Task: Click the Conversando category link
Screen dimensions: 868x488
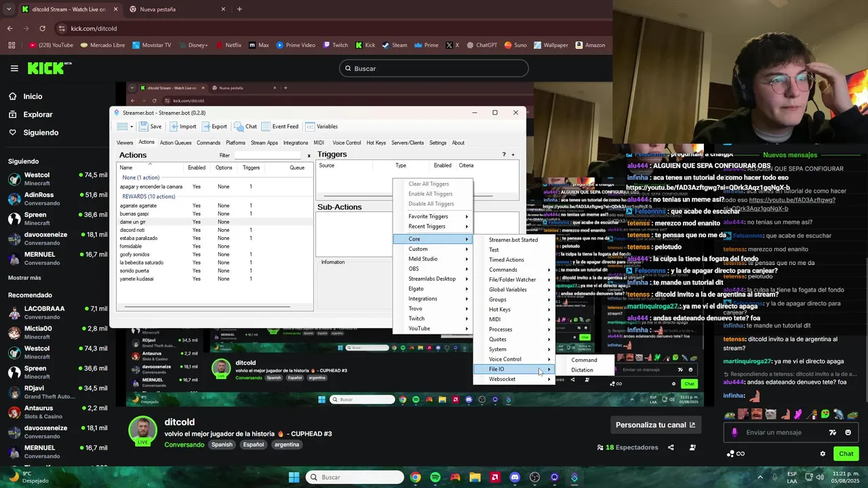Action: pyautogui.click(x=184, y=445)
